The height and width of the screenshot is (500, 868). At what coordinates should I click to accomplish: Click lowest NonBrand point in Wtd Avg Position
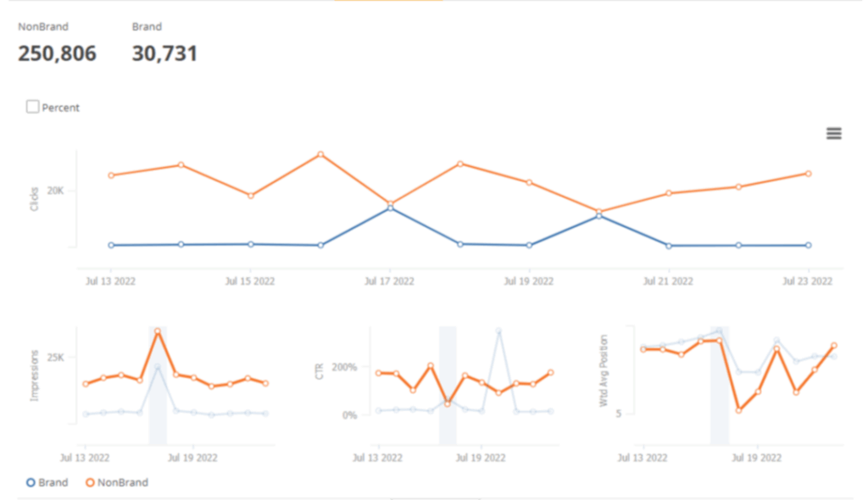pyautogui.click(x=739, y=410)
